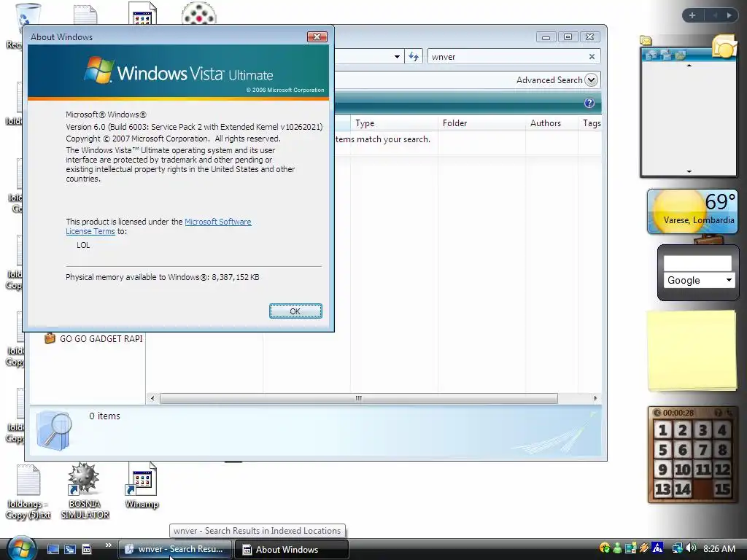The height and width of the screenshot is (560, 747).
Task: Select BOSNIA SIMULATOR desktop shortcut
Action: (x=85, y=491)
